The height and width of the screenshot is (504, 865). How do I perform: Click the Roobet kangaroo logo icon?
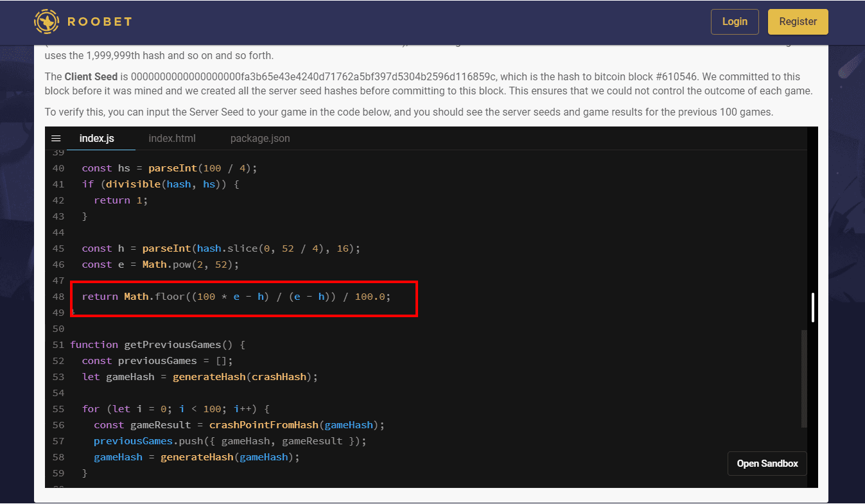47,21
